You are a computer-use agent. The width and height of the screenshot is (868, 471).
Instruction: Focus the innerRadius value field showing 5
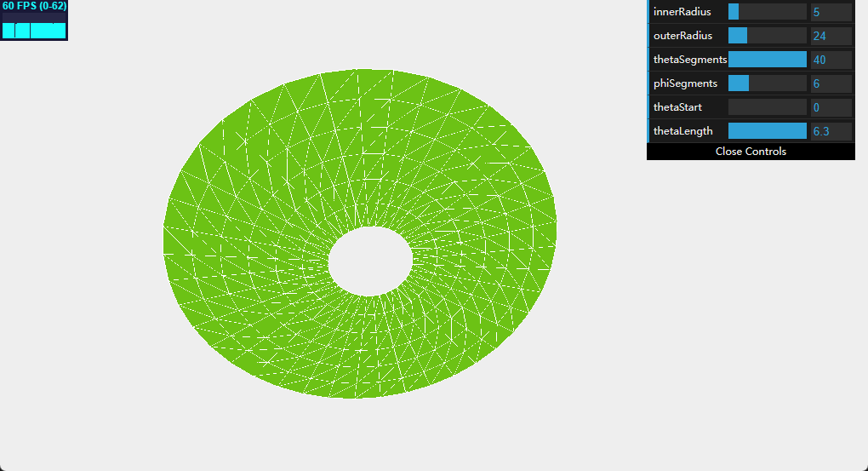831,12
